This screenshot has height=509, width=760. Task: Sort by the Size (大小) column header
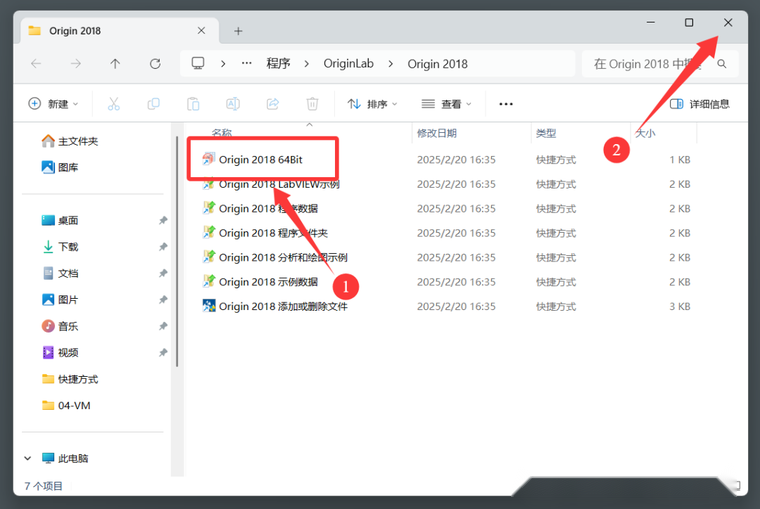[646, 133]
